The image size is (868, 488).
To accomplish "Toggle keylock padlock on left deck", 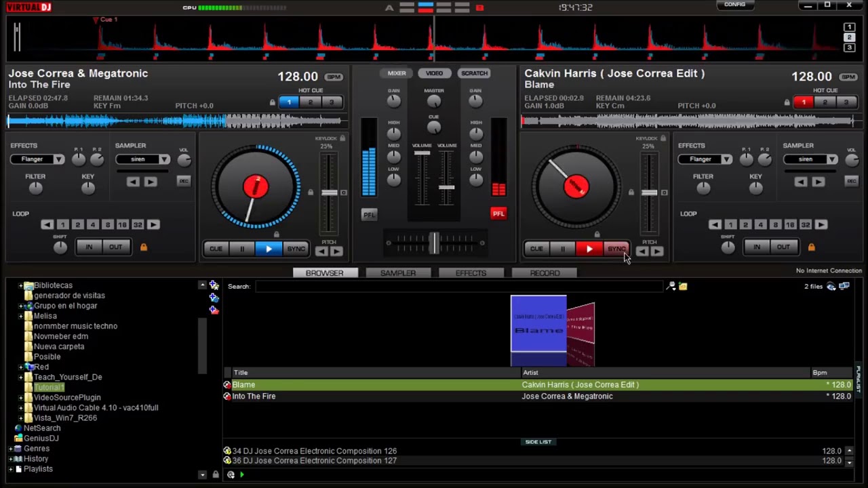I will tap(342, 138).
